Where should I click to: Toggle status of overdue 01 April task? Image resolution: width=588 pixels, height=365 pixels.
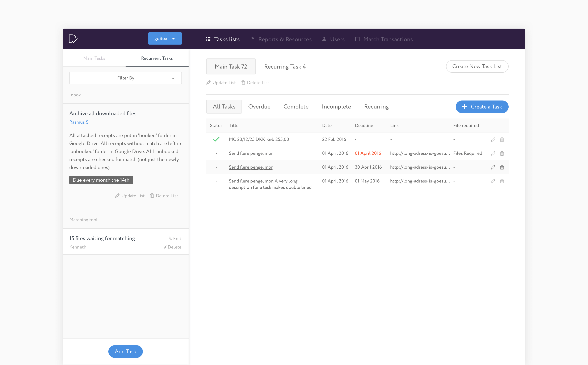click(x=216, y=153)
